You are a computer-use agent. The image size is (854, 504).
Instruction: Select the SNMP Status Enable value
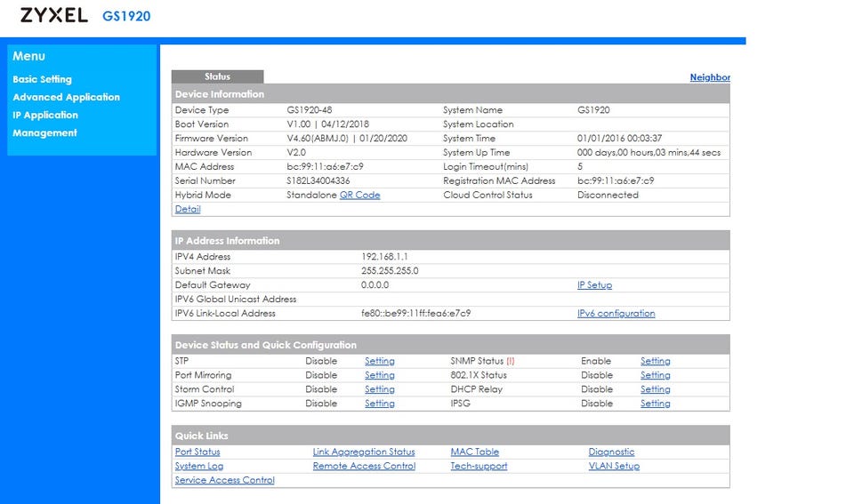[x=596, y=361]
